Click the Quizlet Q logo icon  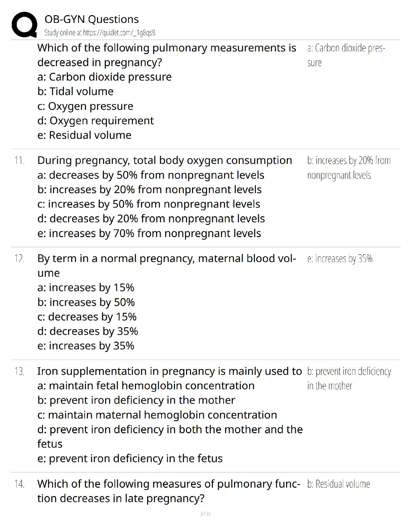(x=24, y=25)
